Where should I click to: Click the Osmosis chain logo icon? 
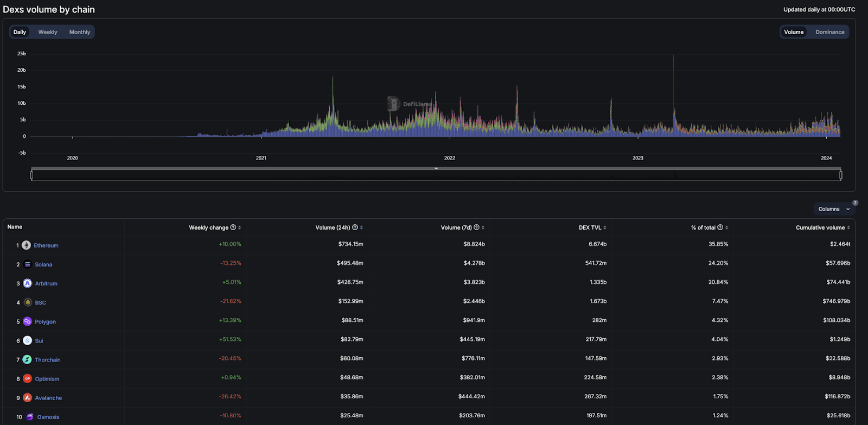pos(30,417)
